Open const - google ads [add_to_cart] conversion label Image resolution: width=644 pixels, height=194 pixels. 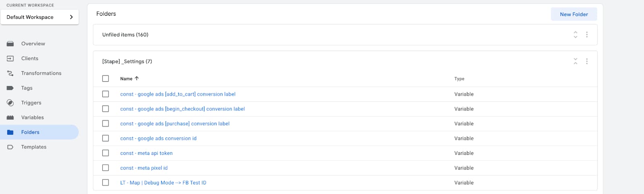[x=178, y=94]
